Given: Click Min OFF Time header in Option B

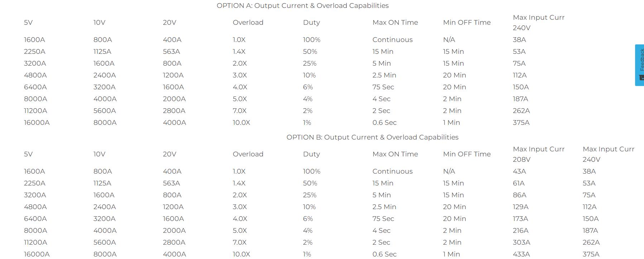Looking at the screenshot, I should (467, 154).
